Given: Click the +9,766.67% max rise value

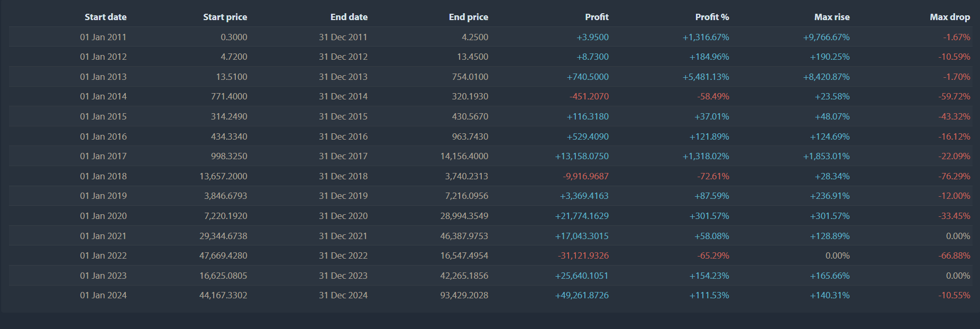Looking at the screenshot, I should pos(826,37).
